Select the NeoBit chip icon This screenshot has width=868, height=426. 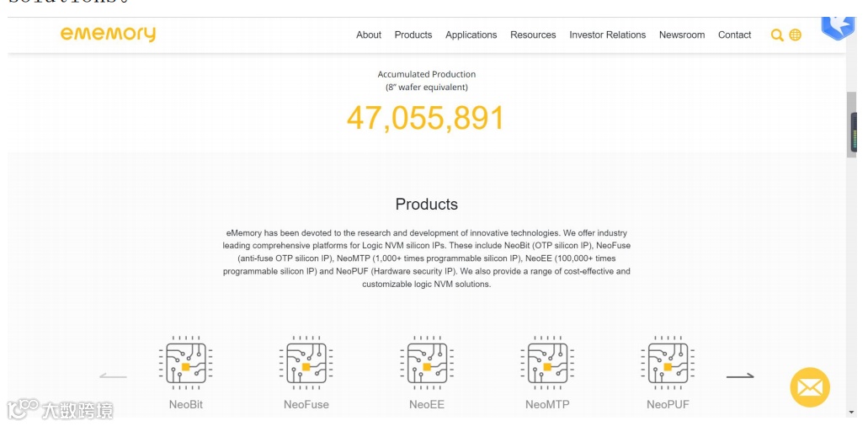(x=186, y=363)
